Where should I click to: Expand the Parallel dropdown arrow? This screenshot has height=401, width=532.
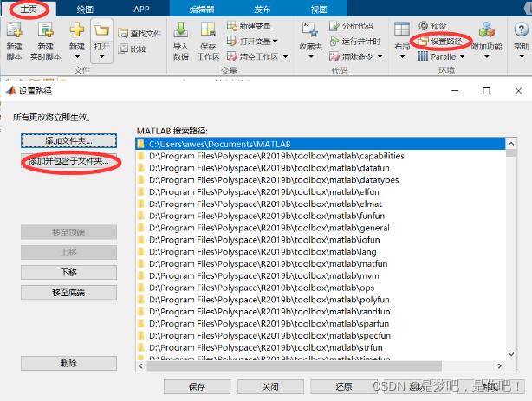point(462,56)
